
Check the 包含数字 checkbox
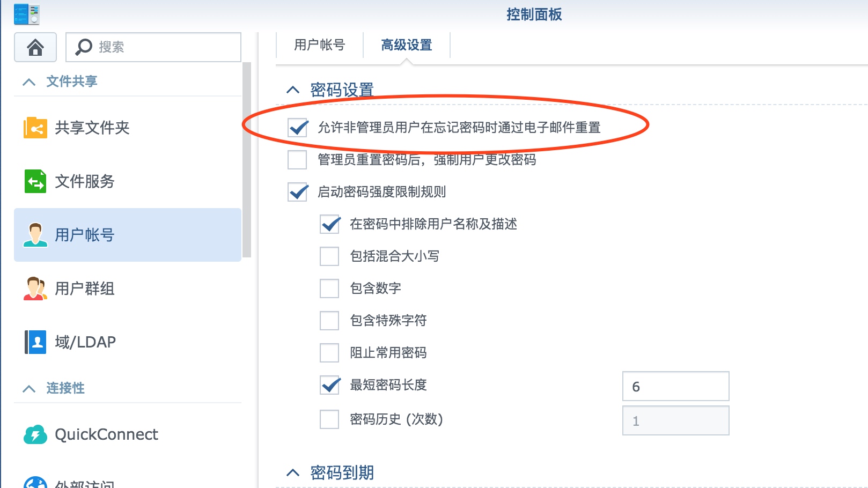click(x=329, y=289)
